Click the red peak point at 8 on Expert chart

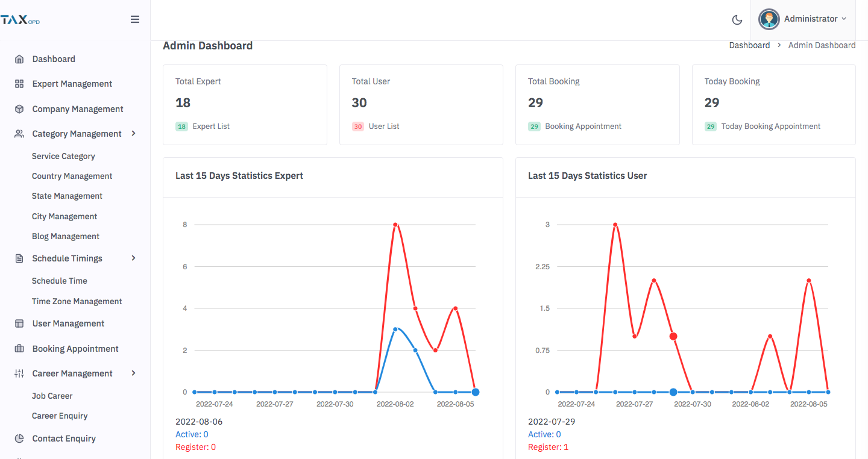395,225
